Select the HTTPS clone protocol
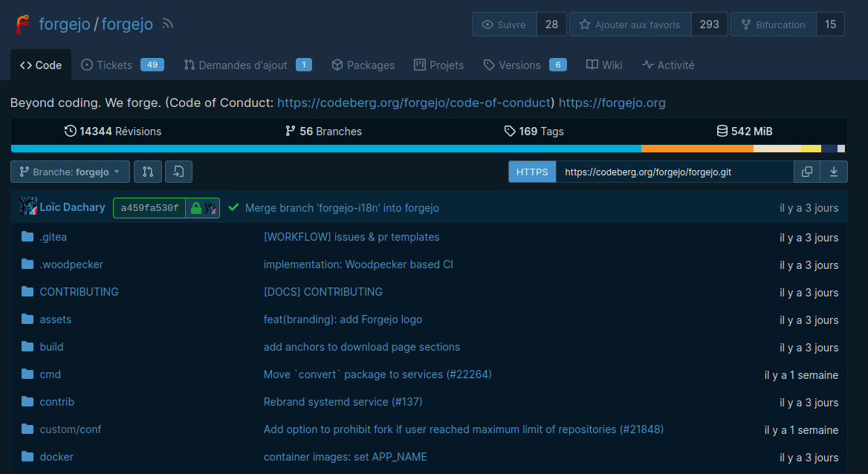This screenshot has height=474, width=868. pos(532,172)
